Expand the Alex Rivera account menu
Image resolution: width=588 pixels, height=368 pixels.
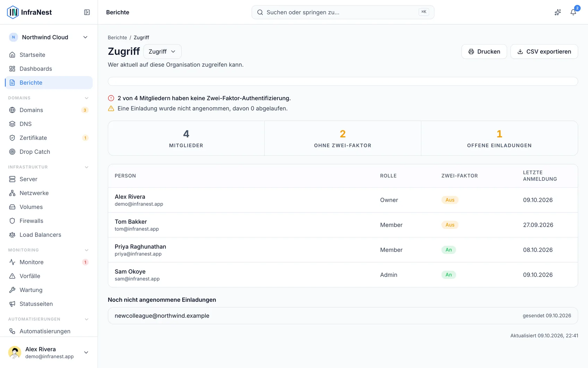[x=49, y=352]
